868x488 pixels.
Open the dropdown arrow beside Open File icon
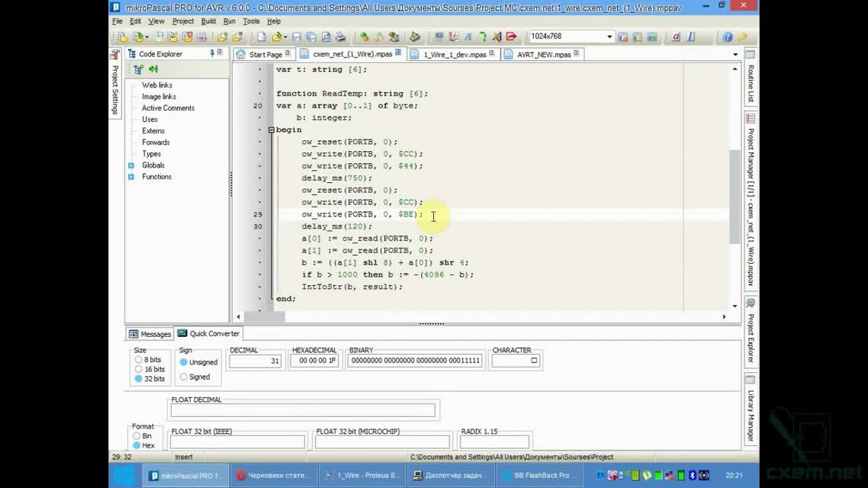[x=285, y=37]
